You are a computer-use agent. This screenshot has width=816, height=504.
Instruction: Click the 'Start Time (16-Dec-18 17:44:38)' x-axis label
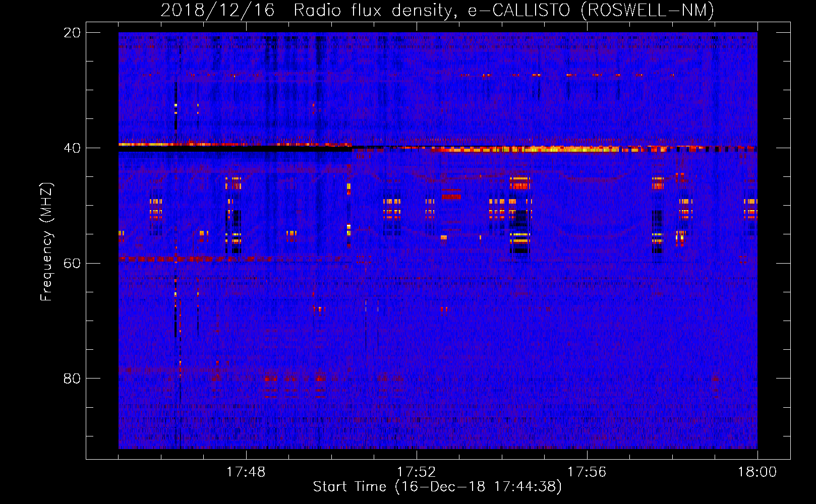pyautogui.click(x=437, y=487)
